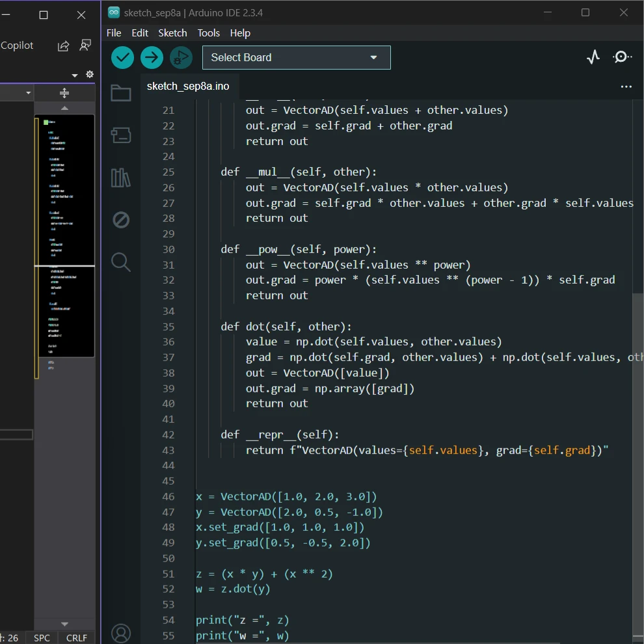Open the Edit menu

click(x=140, y=33)
